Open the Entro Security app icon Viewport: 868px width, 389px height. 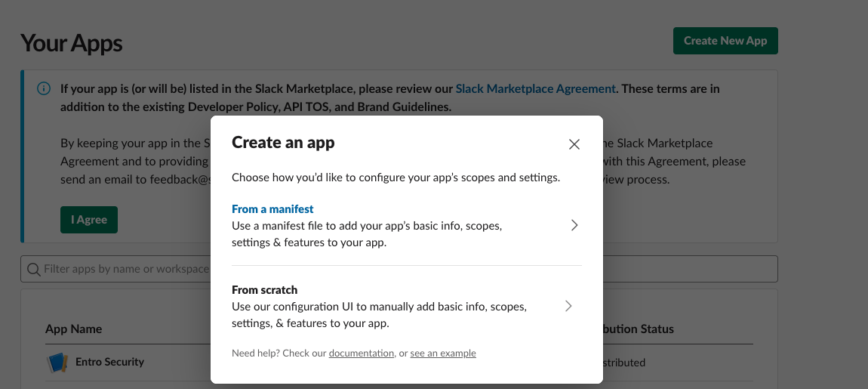coord(57,363)
